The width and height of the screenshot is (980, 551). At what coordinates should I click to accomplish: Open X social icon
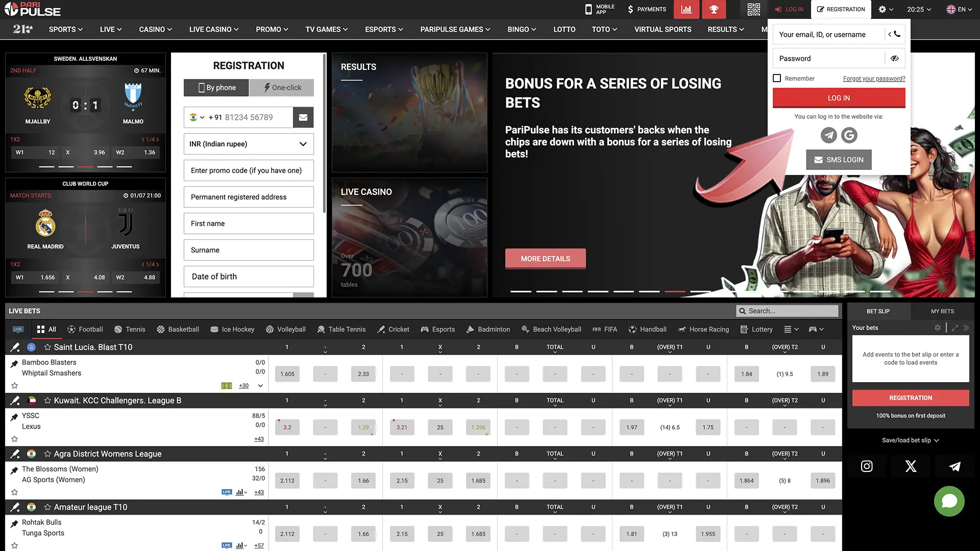click(x=911, y=466)
